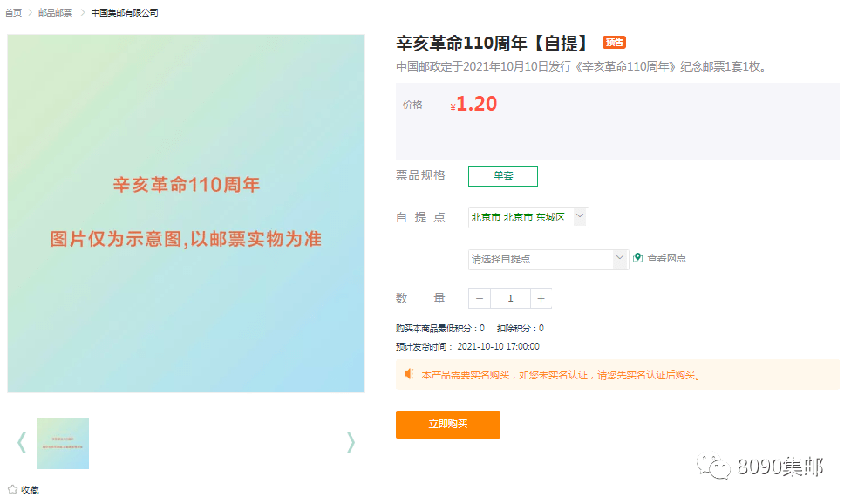This screenshot has width=851, height=504.
Task: Open the 北京市 东城区 region dropdown
Action: [528, 217]
